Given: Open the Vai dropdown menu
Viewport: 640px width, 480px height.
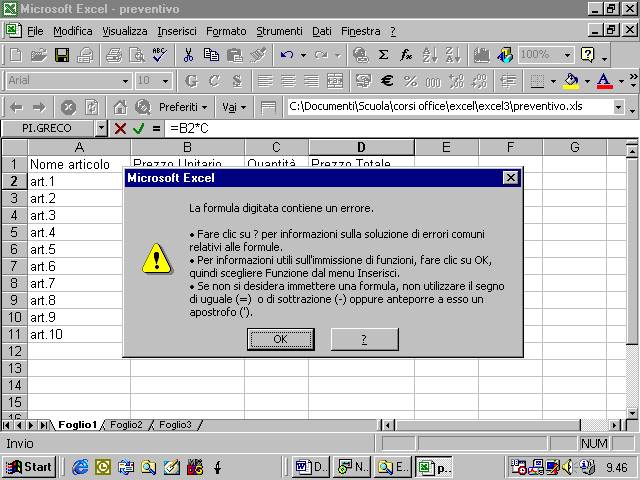Looking at the screenshot, I should 234,107.
